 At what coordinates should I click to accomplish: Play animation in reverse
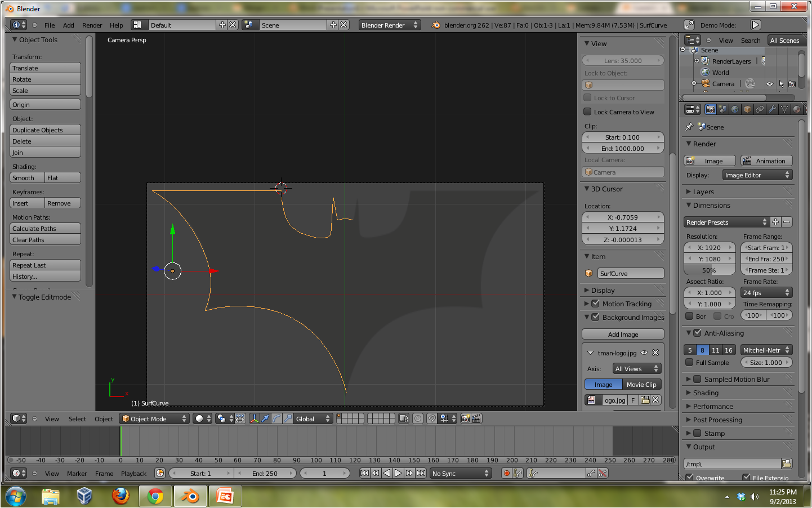[x=387, y=473]
